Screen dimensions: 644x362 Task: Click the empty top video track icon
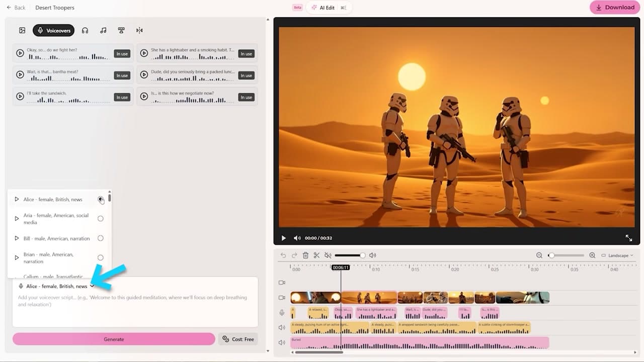(282, 283)
